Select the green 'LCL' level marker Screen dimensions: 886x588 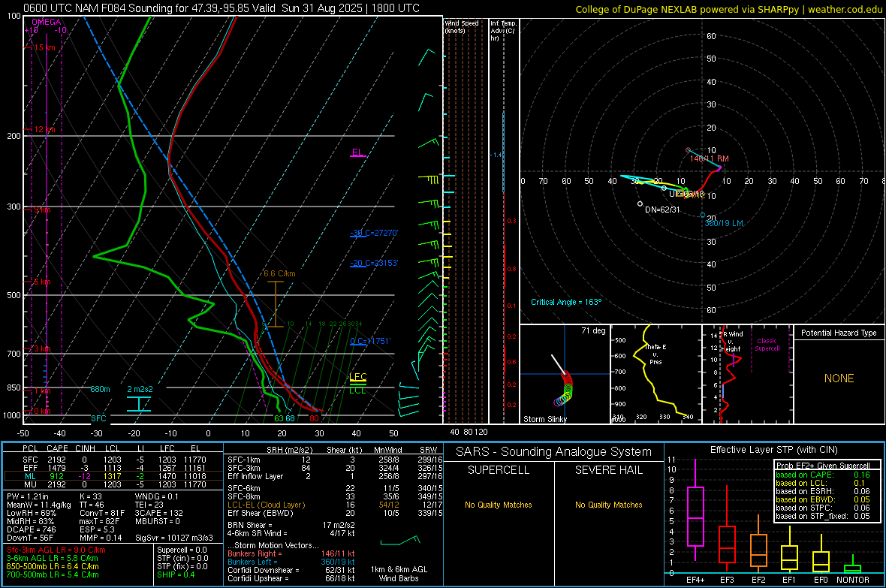click(357, 390)
